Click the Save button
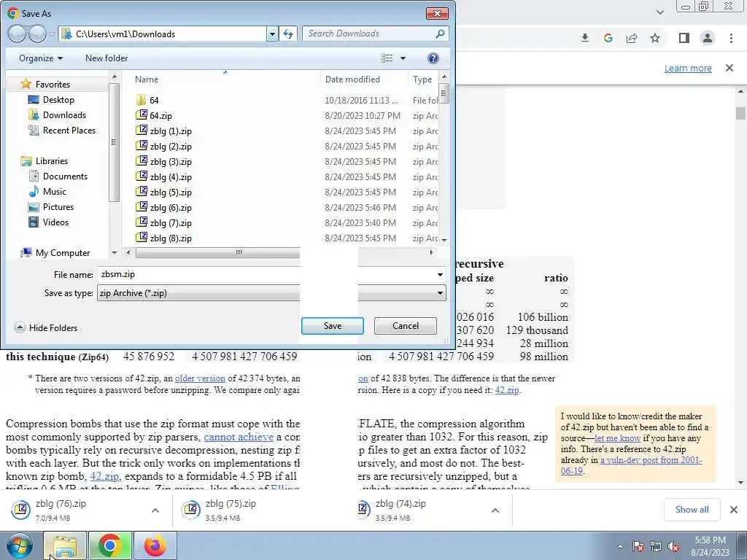This screenshot has height=560, width=747. pyautogui.click(x=333, y=326)
